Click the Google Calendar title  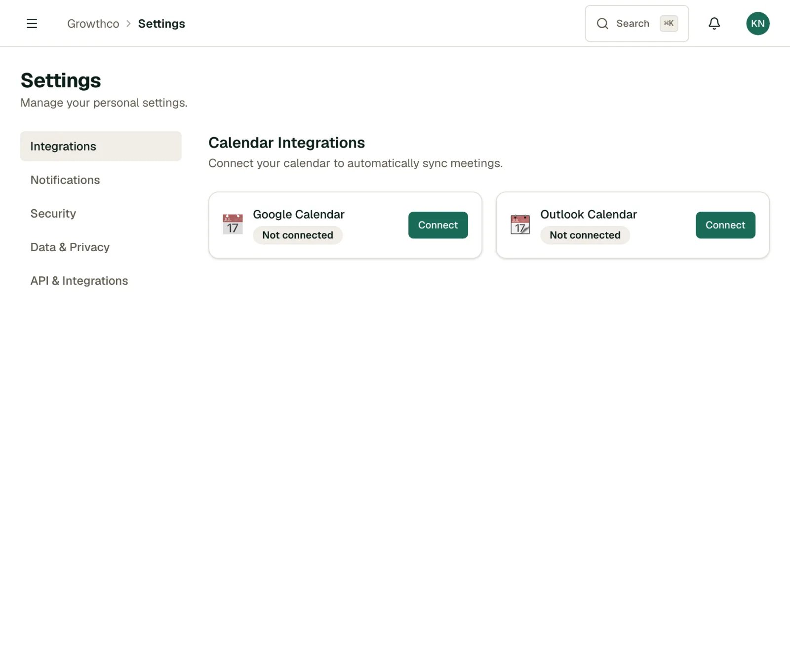(x=299, y=214)
